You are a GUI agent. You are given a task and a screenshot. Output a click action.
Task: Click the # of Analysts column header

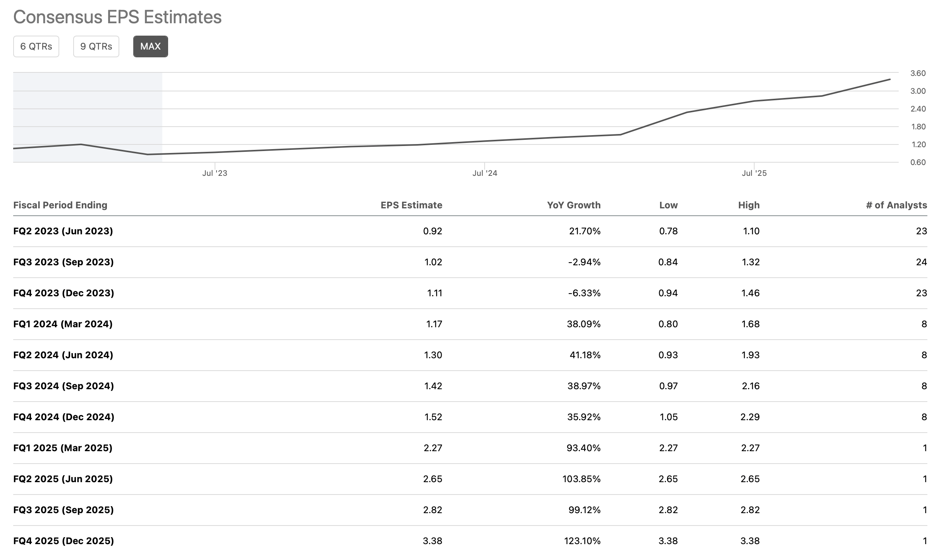pos(896,205)
